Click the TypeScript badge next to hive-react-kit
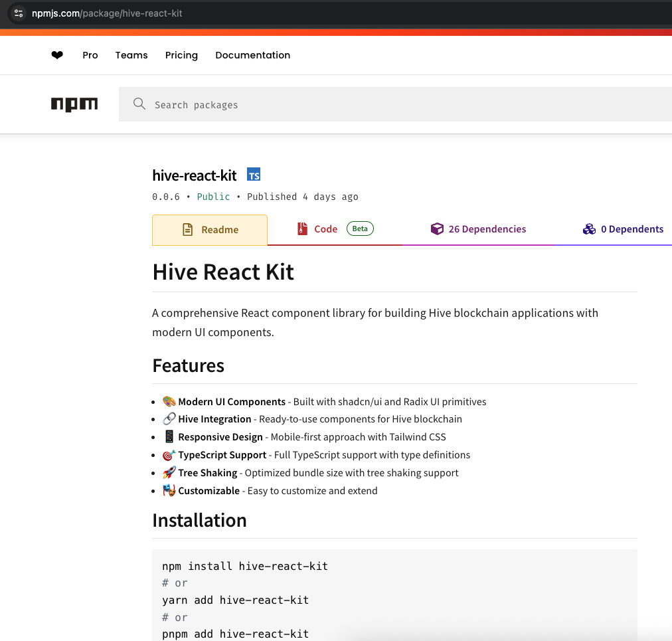Image resolution: width=672 pixels, height=641 pixels. pos(254,174)
